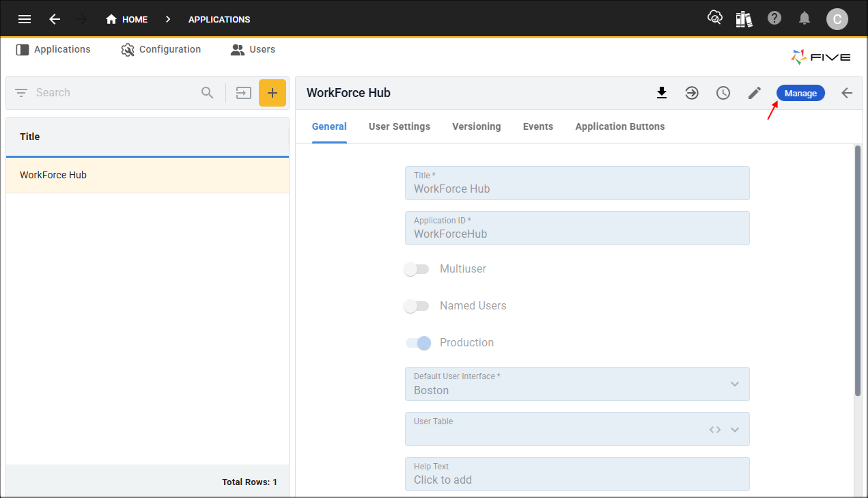Open the hamburger main menu

[x=25, y=19]
